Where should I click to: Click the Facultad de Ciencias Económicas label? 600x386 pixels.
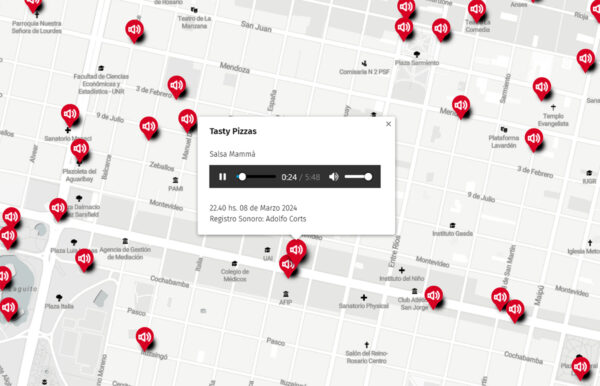click(101, 84)
